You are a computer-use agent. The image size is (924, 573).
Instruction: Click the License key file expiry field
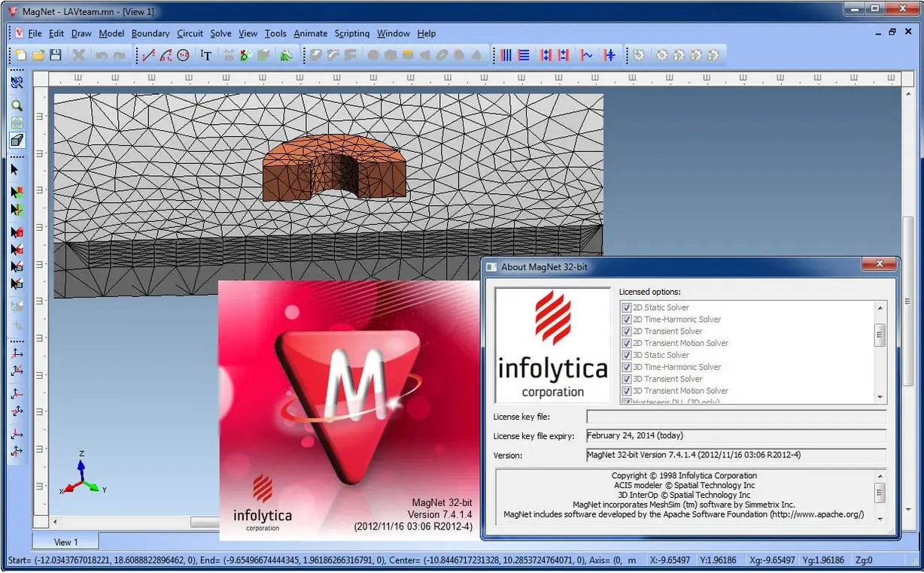point(736,436)
